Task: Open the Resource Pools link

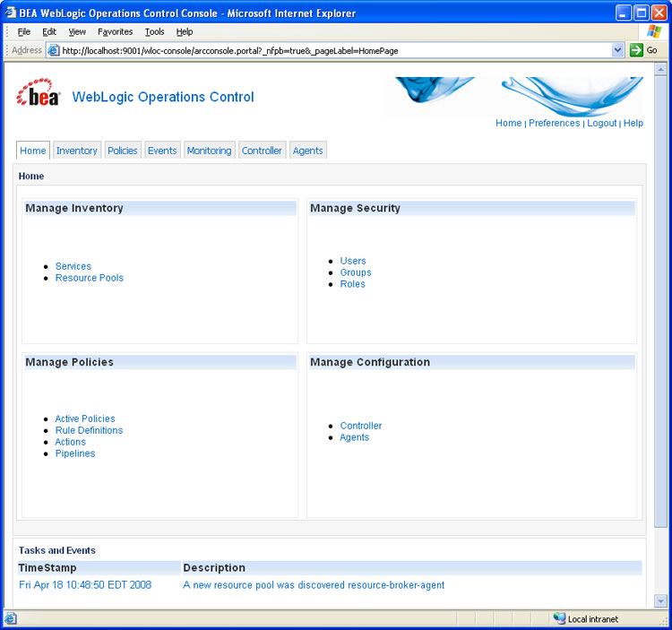Action: 90,278
